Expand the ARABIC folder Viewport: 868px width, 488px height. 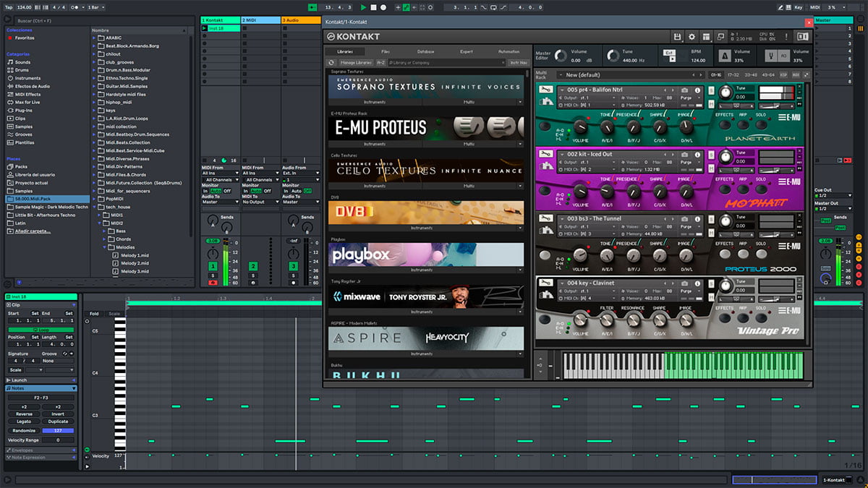[x=95, y=38]
